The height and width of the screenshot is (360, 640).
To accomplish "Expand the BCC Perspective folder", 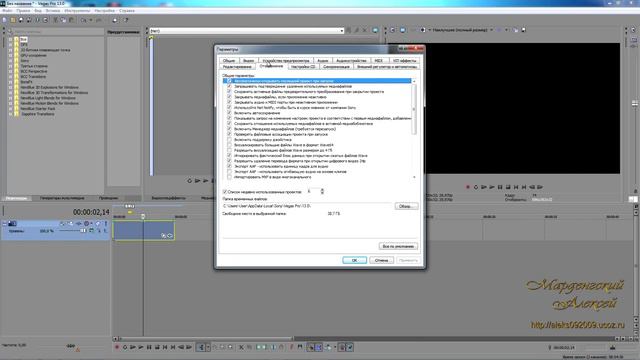I will 10,71.
